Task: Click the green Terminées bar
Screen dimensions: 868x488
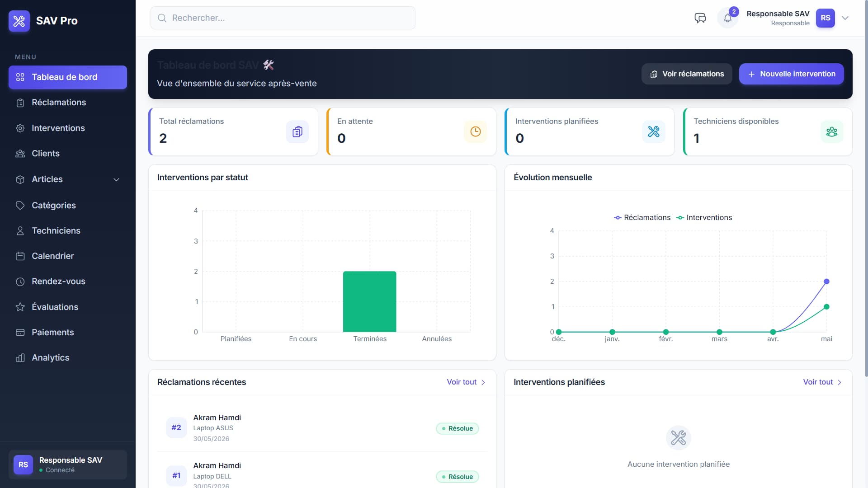Action: click(369, 301)
